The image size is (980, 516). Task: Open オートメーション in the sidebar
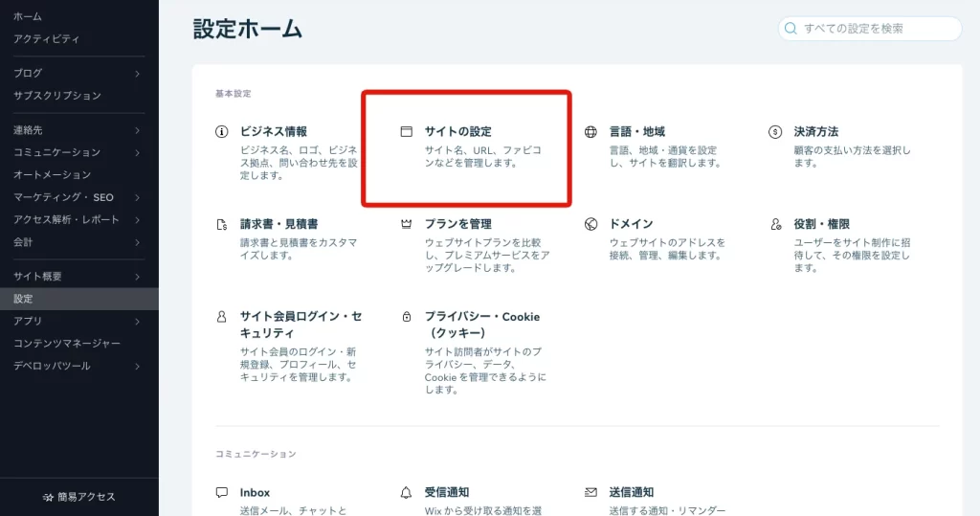pyautogui.click(x=52, y=175)
